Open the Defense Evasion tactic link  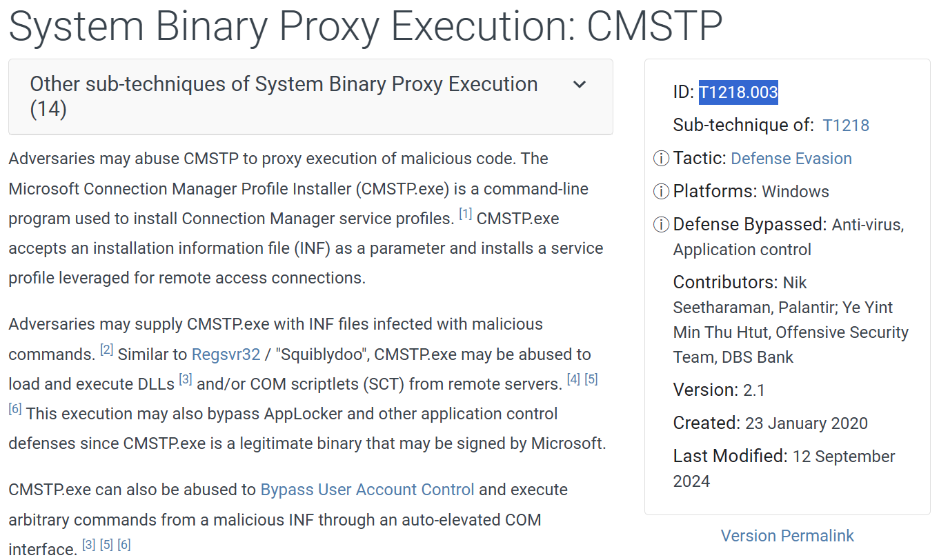791,159
